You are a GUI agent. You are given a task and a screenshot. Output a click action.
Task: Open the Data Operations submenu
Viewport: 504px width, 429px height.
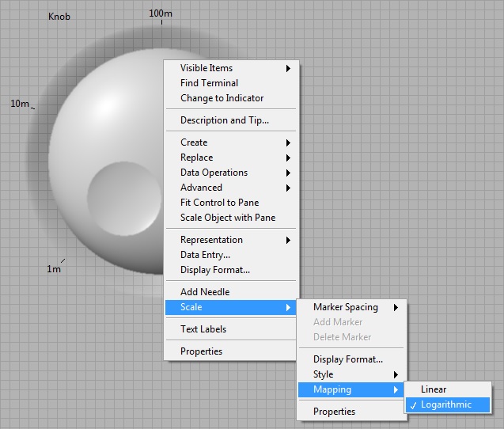tap(231, 173)
